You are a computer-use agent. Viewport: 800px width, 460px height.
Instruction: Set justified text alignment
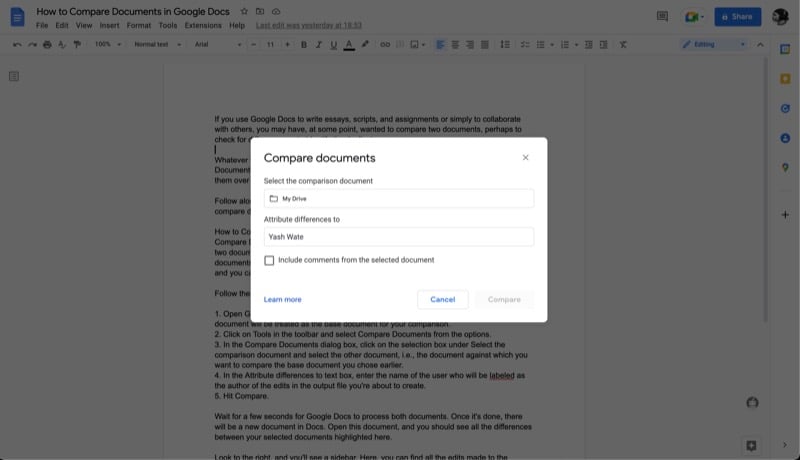(x=485, y=45)
